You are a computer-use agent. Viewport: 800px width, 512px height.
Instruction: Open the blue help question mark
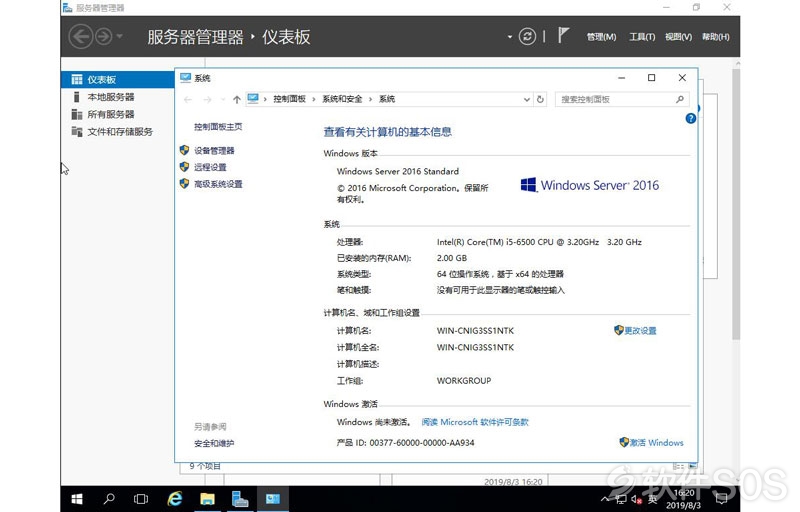[690, 118]
